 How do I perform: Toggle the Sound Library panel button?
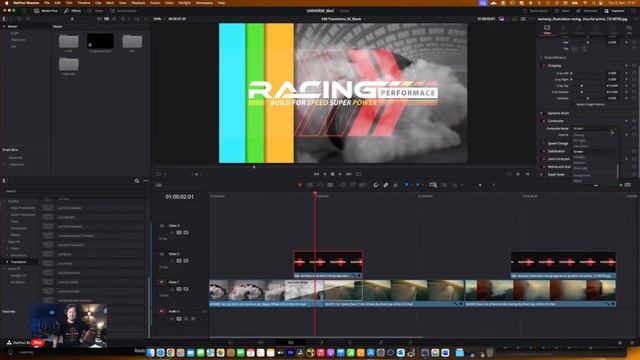(123, 11)
